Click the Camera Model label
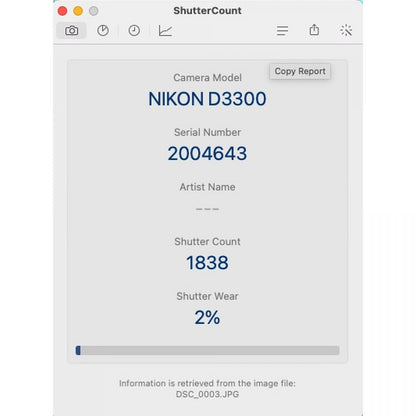Viewport: 416px width, 416px height. click(207, 78)
